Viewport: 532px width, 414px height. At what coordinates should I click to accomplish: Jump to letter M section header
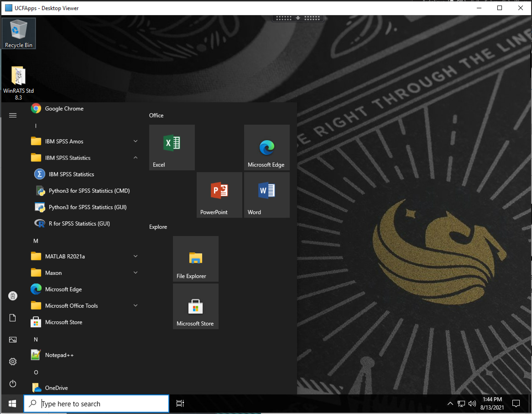click(36, 241)
